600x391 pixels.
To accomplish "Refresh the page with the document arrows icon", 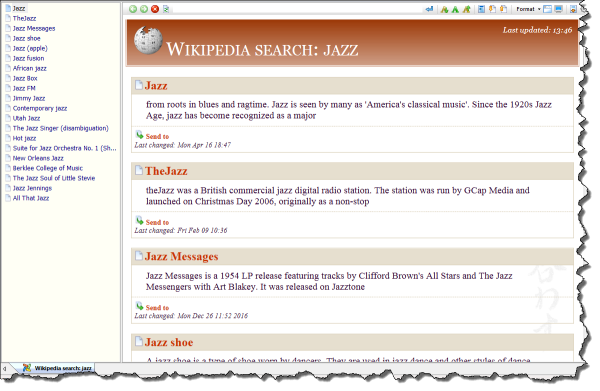I will [166, 9].
